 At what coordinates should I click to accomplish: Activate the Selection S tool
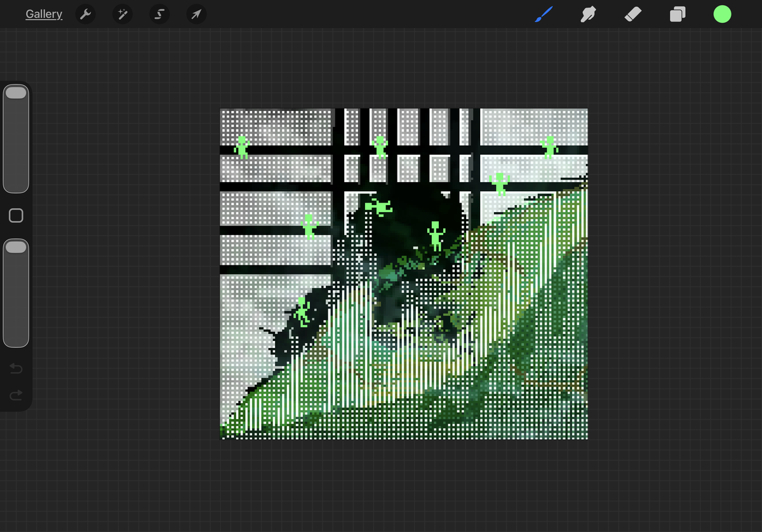click(x=159, y=14)
